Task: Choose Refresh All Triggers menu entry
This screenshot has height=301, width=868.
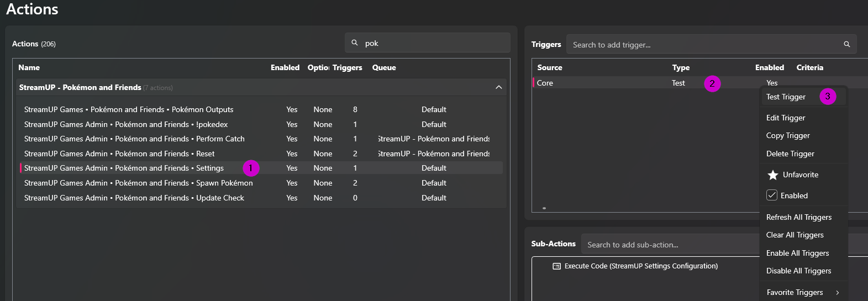Action: [799, 217]
